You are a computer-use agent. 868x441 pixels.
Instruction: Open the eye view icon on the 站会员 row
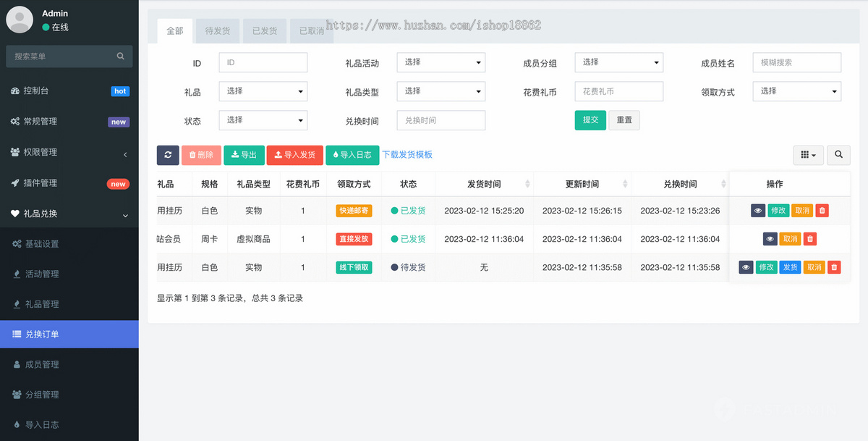click(769, 238)
